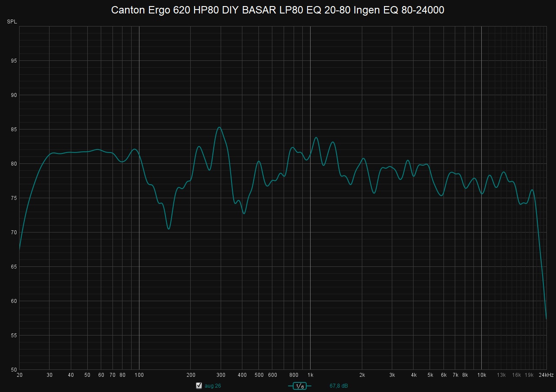
Task: Click the 30 Hz frequency axis label
Action: pyautogui.click(x=50, y=375)
